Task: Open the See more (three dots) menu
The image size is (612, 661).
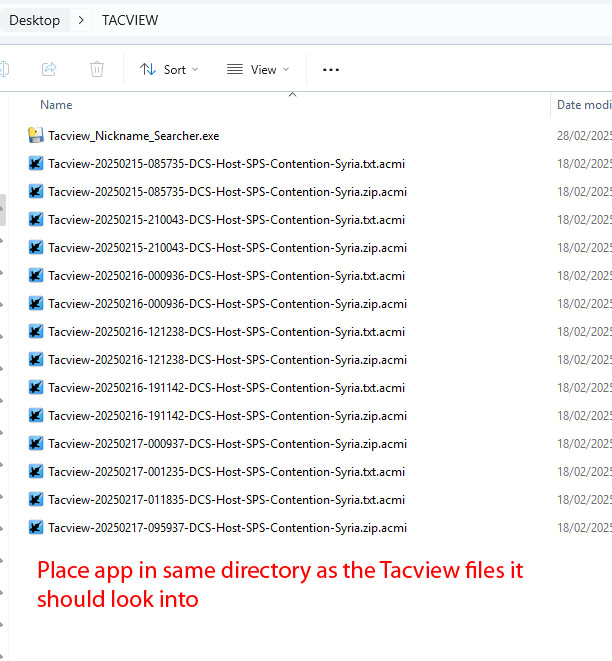Action: click(x=331, y=69)
